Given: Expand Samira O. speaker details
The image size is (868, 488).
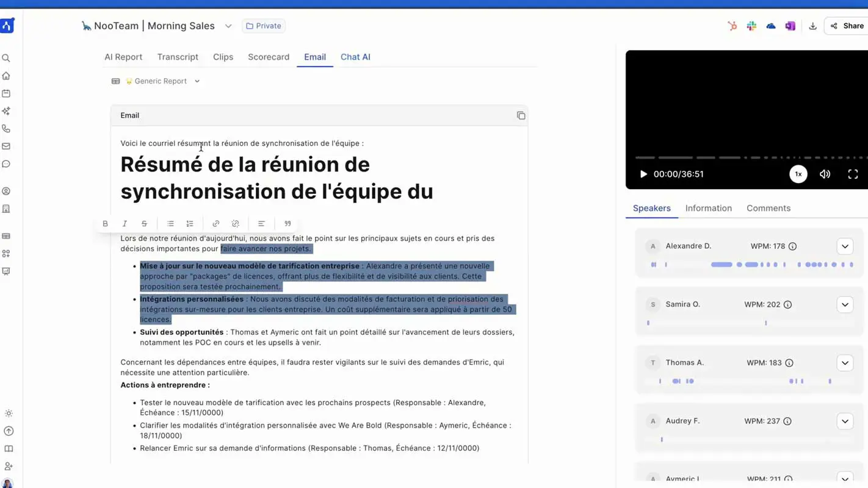Looking at the screenshot, I should coord(844,304).
